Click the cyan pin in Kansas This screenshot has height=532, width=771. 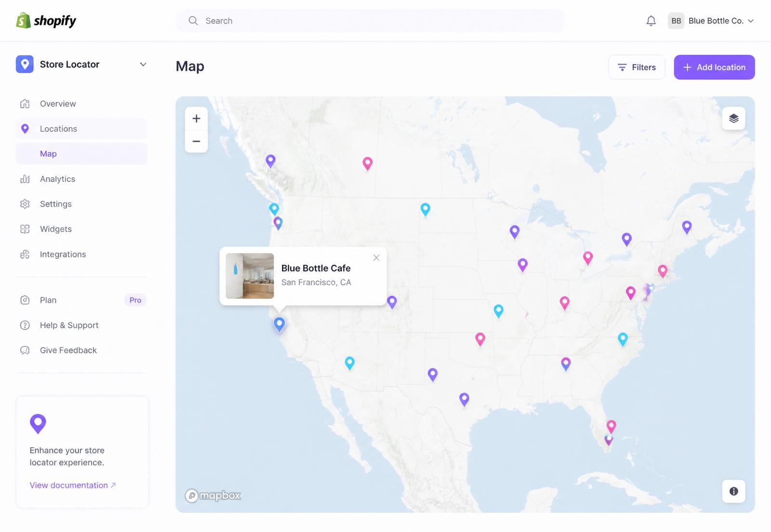click(498, 311)
